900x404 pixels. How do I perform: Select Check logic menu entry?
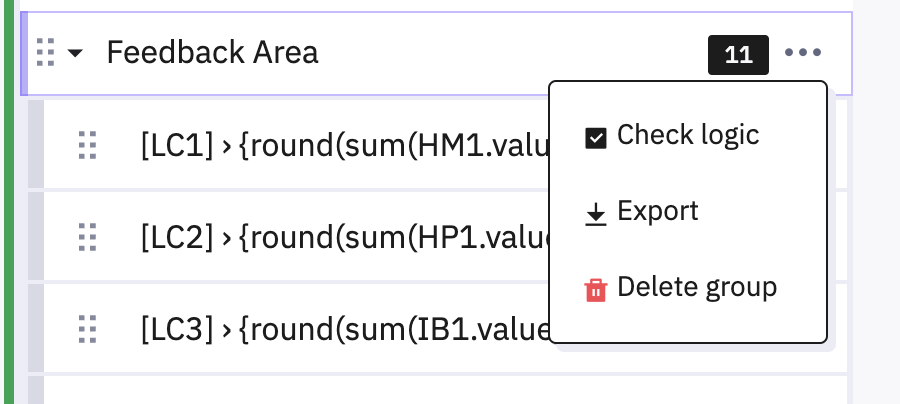pyautogui.click(x=688, y=135)
